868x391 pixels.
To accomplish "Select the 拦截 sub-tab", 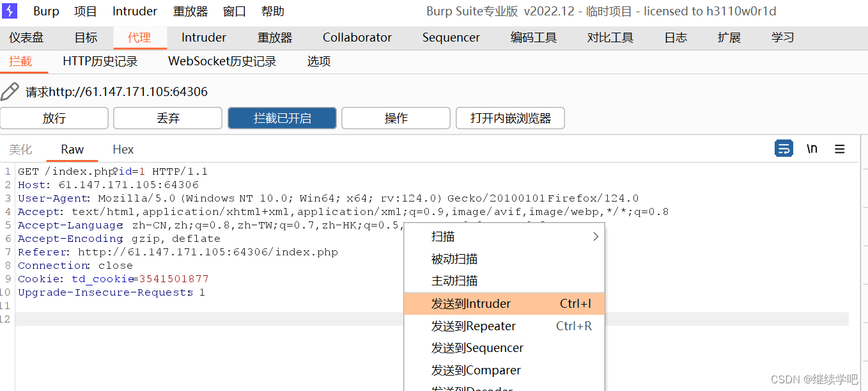I will [20, 61].
